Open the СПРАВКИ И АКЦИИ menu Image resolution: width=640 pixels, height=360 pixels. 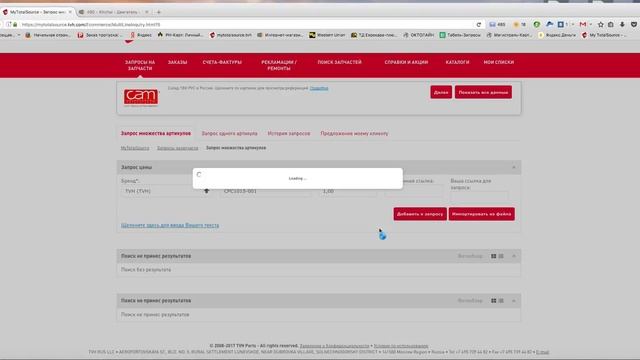(406, 62)
